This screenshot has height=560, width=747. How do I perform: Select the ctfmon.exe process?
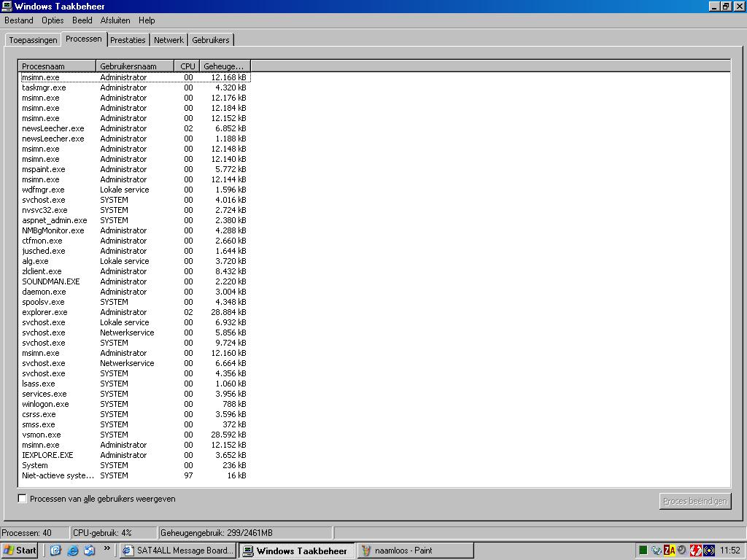135,241
